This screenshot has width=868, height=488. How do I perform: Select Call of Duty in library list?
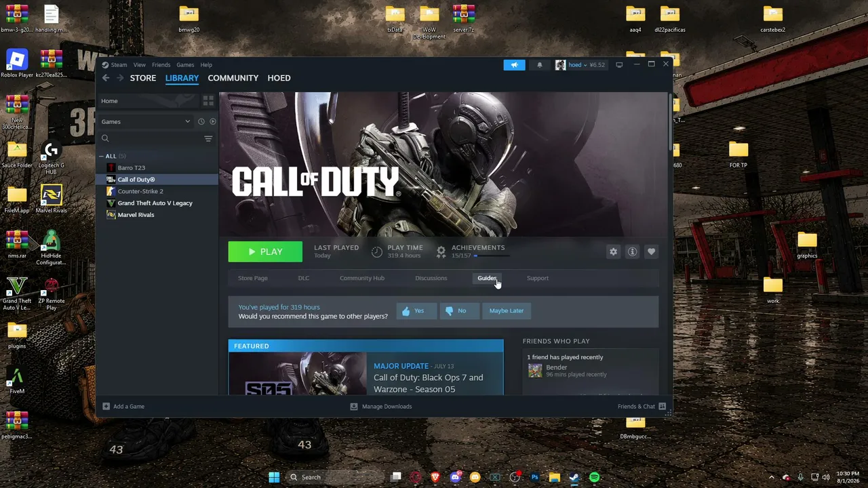[x=157, y=180]
